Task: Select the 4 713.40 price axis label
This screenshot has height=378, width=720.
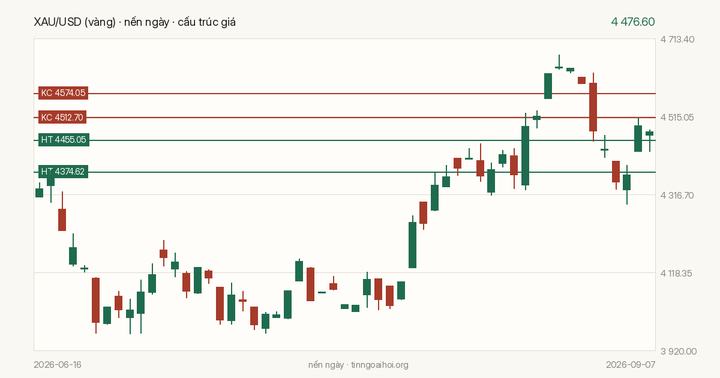Action: pos(677,39)
